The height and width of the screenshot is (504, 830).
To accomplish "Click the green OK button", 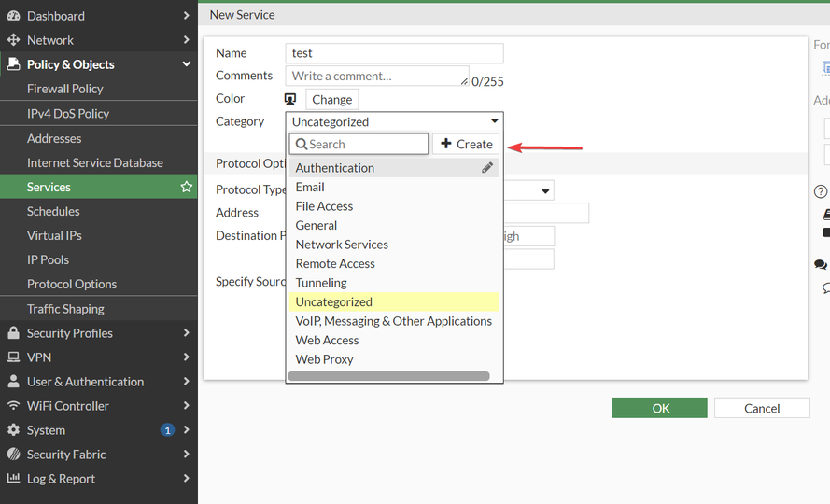I will [659, 408].
